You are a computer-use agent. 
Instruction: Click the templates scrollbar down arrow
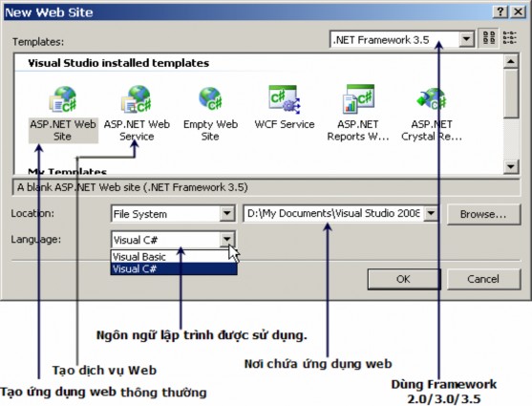[x=511, y=166]
